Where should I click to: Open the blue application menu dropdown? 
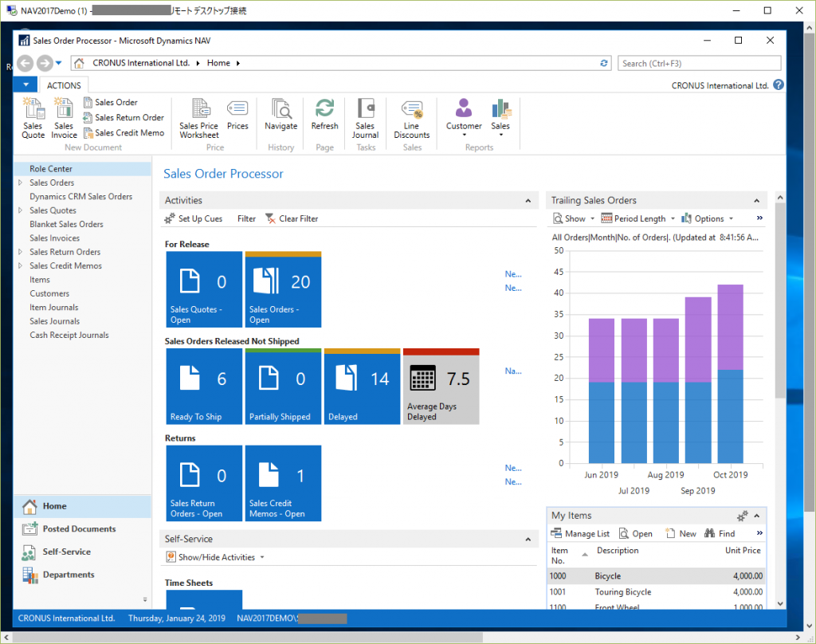25,84
